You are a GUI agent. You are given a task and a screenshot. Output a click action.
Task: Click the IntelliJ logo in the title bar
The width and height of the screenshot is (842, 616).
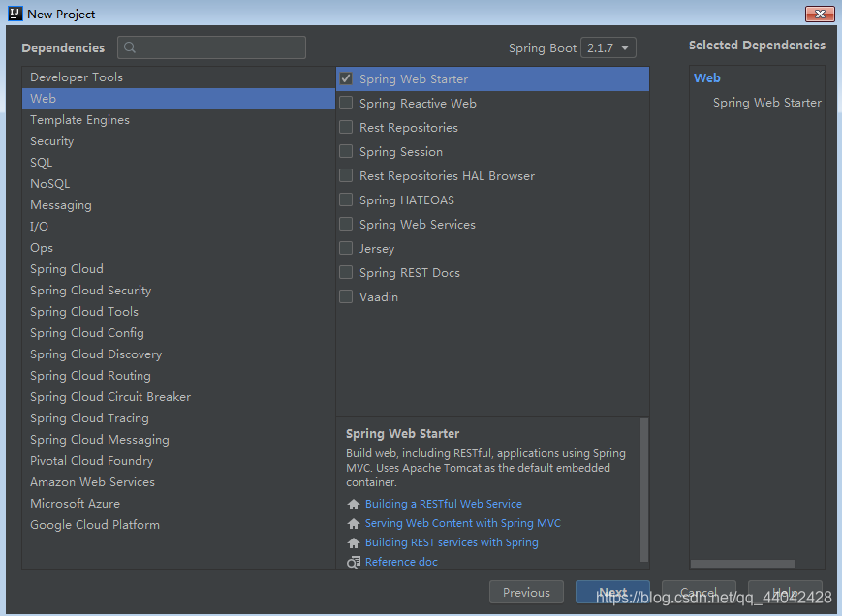(16, 14)
